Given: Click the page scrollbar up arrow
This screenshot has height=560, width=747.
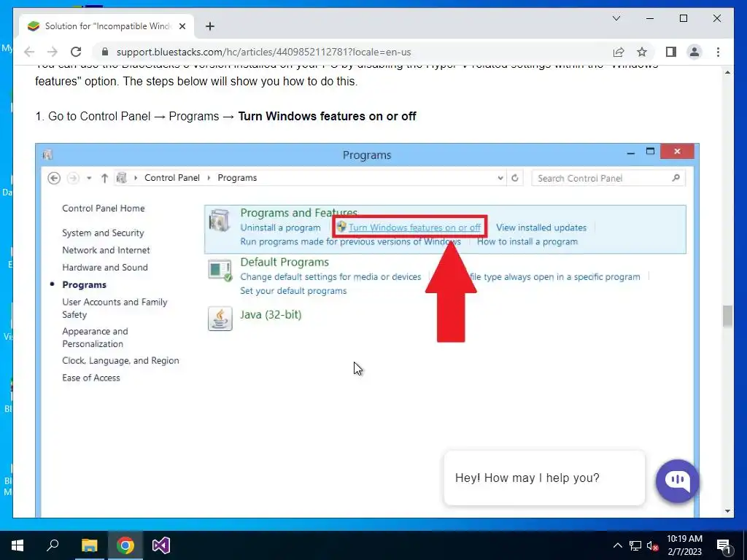Looking at the screenshot, I should [x=727, y=72].
